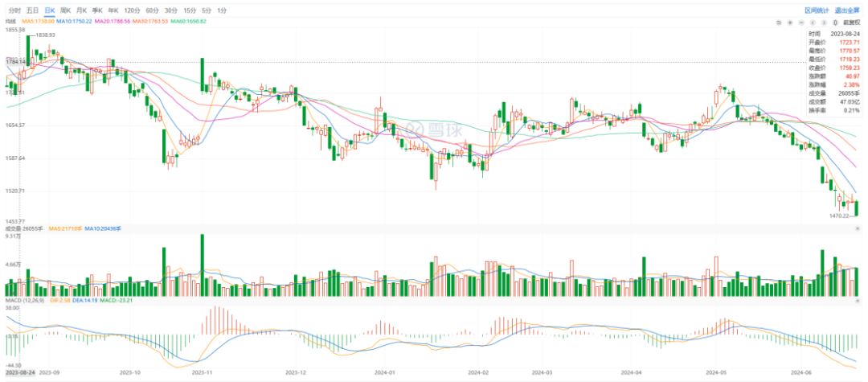The image size is (868, 382).
Task: Click 退出全屏 to exit fullscreen
Action: 845,10
